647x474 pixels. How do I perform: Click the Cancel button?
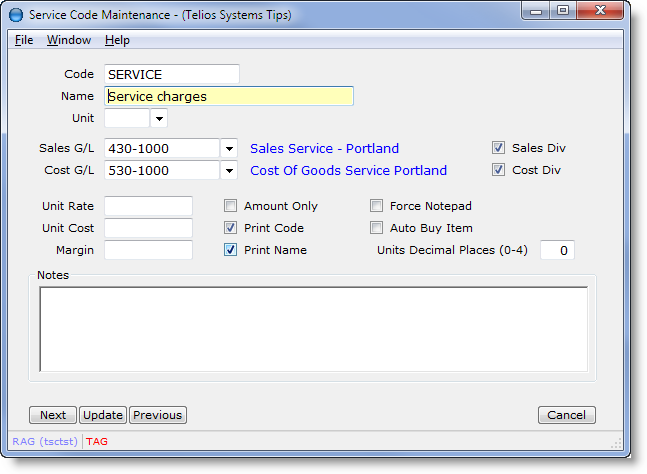(567, 415)
